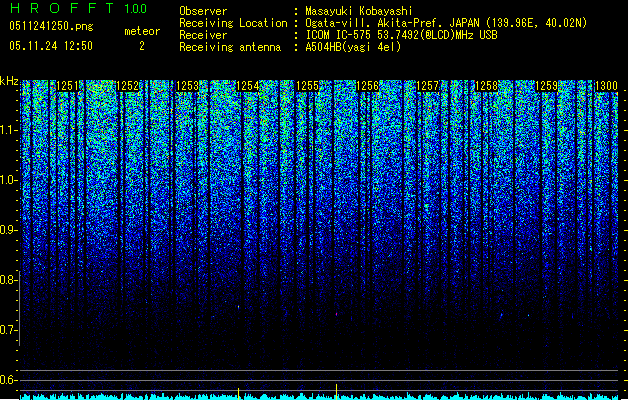
Task: Click the ICOM IC-575 receiver details
Action: click(402, 35)
